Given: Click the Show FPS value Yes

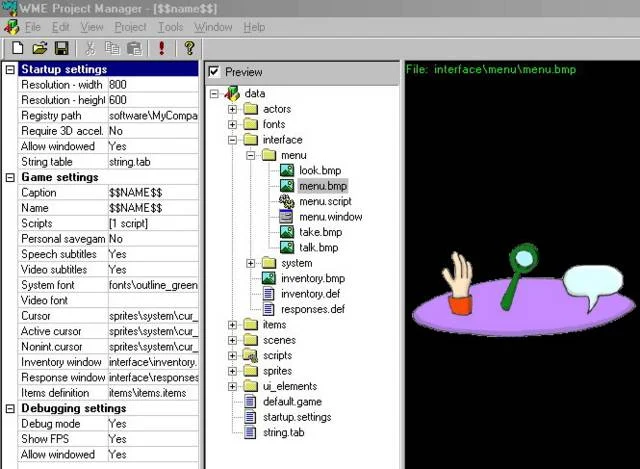Looking at the screenshot, I should point(153,439).
